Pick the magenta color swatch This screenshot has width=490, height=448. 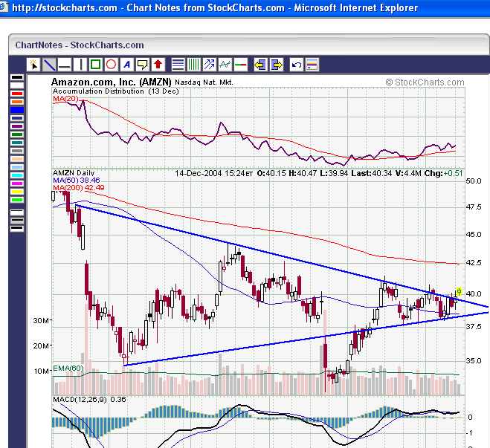pos(17,184)
